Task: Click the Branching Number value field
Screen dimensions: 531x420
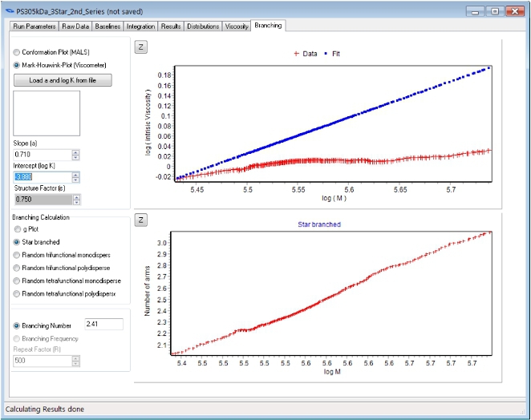Action: (103, 325)
